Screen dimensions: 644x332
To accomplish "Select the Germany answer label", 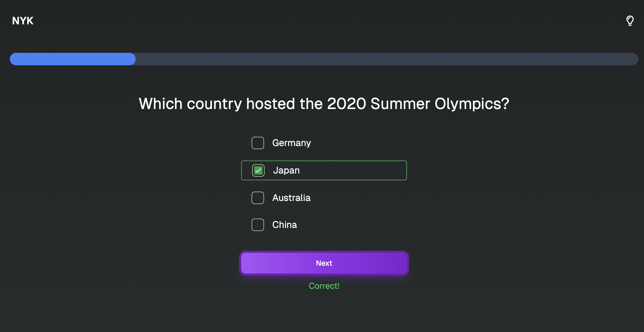I will (x=291, y=143).
